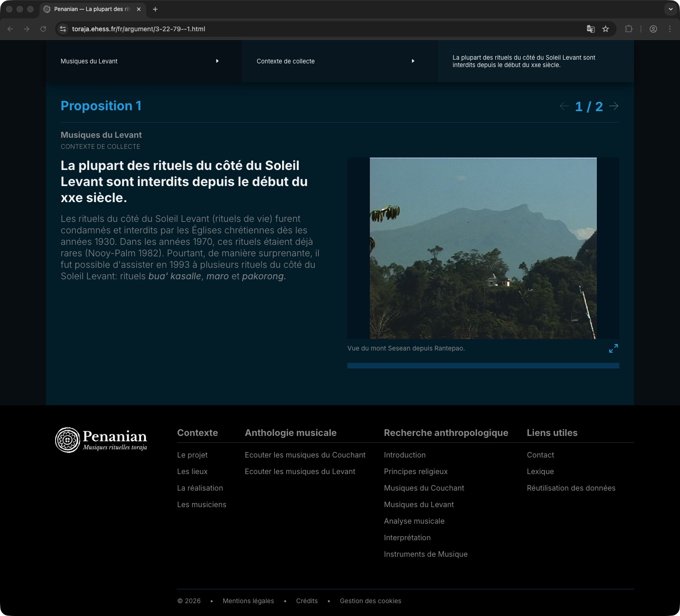Open the Google Translate icon

tap(591, 29)
